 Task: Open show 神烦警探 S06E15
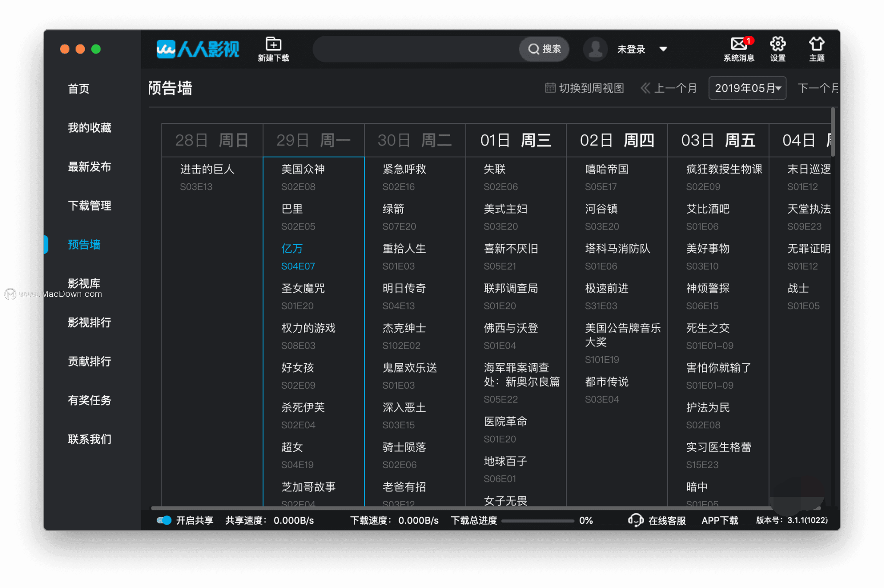coord(707,296)
